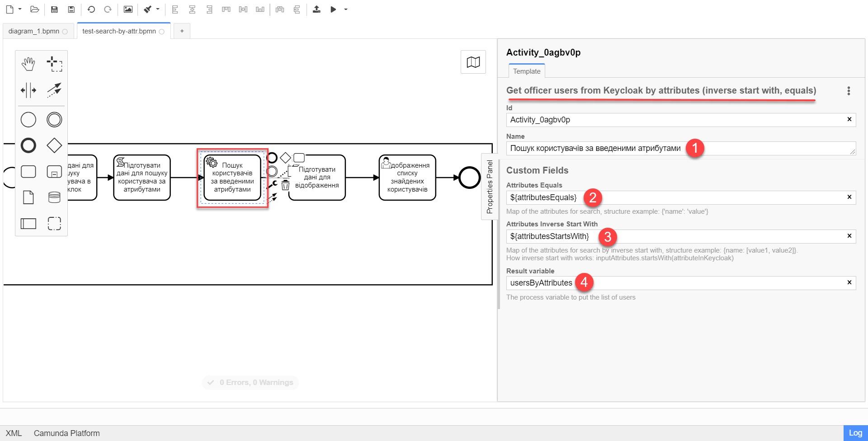
Task: Pick the Space tool in palette
Action: pos(28,90)
